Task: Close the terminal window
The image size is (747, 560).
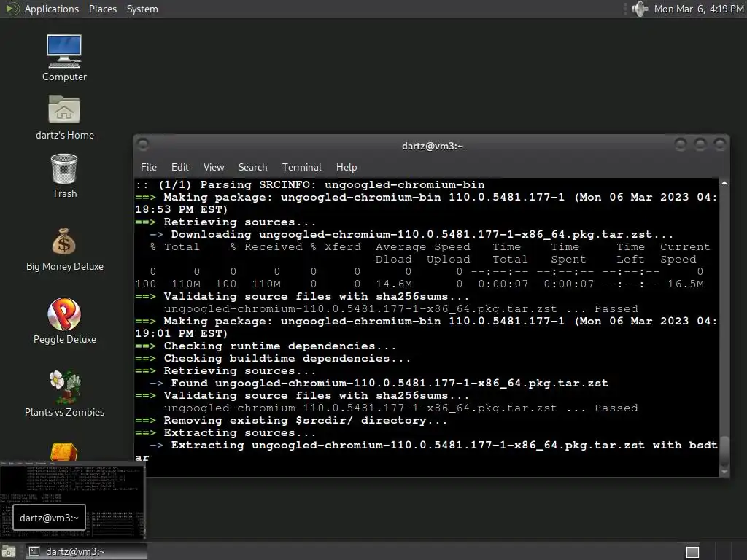Action: click(x=720, y=144)
